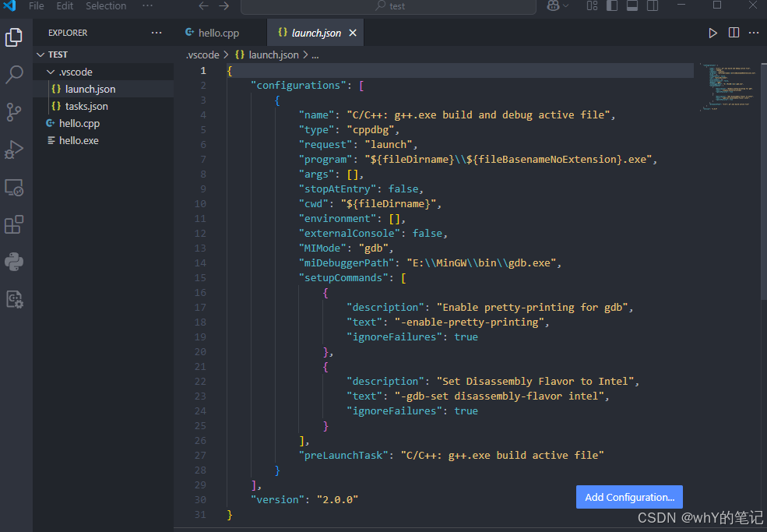Close the launch.json tab
The height and width of the screenshot is (532, 767).
point(353,33)
